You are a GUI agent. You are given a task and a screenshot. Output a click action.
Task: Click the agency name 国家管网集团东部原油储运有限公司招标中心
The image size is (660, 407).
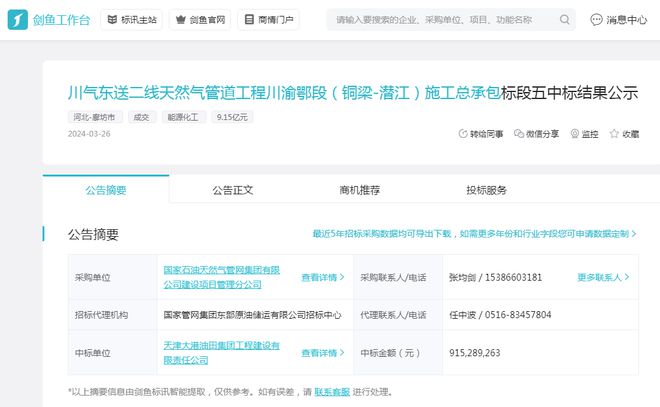point(252,315)
